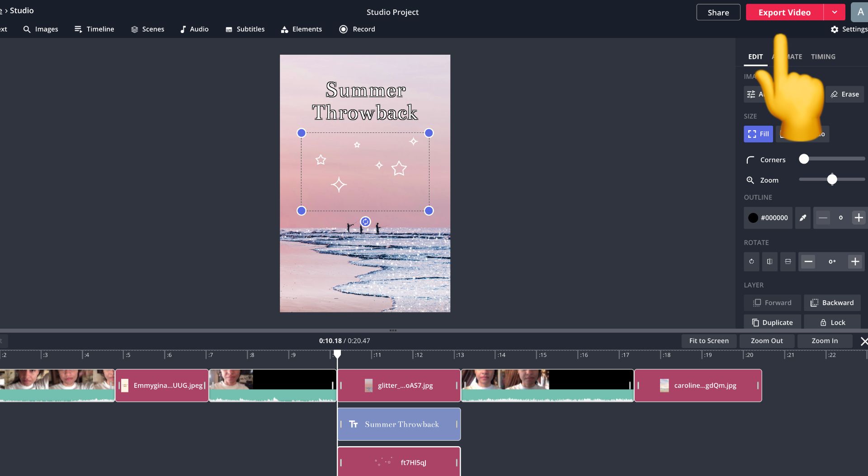The image size is (868, 476).
Task: Lock the selected layer
Action: (832, 323)
